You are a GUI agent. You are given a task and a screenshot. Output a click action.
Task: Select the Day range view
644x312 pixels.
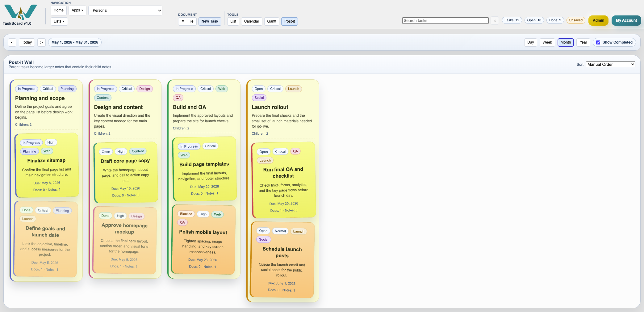[x=531, y=42]
